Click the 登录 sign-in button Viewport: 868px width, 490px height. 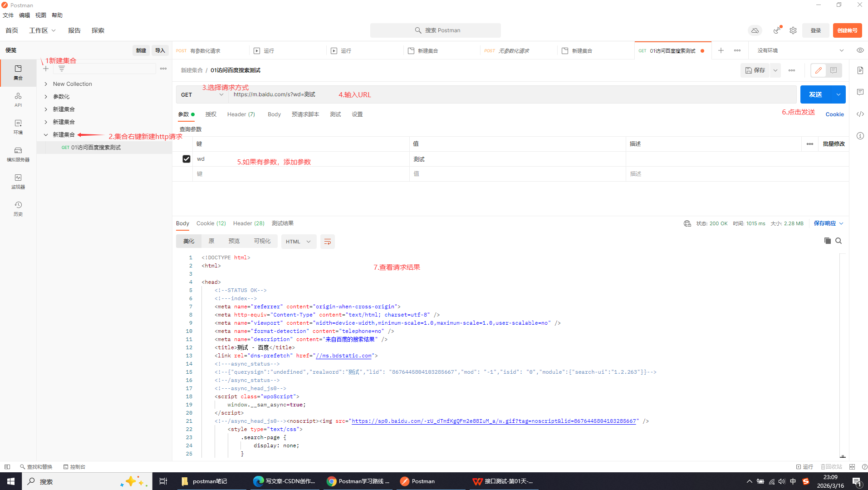[x=816, y=30]
